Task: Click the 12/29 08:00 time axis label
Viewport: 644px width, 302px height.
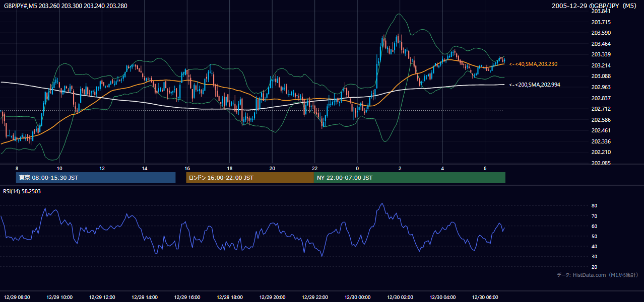Action: coord(17,297)
